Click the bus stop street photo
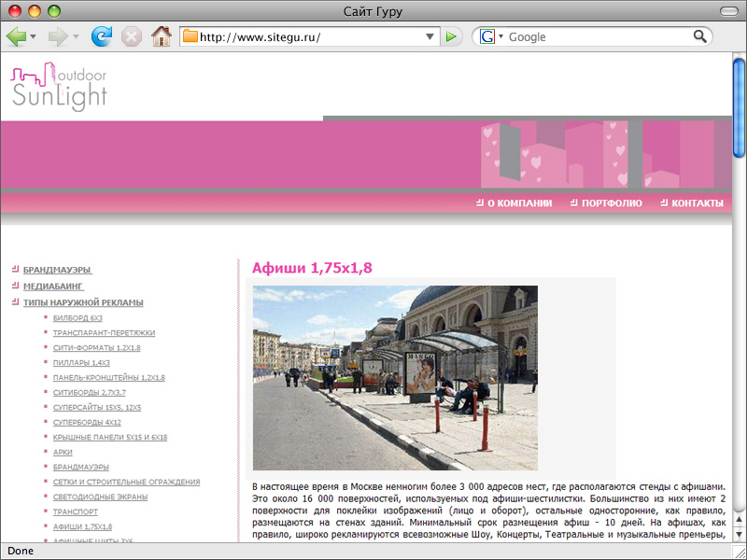The image size is (747, 560). [x=395, y=378]
